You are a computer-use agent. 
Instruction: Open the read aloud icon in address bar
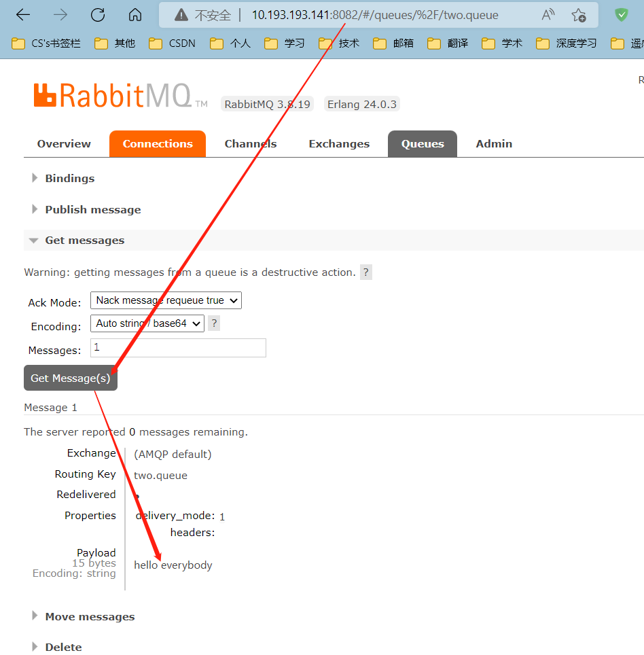[548, 15]
